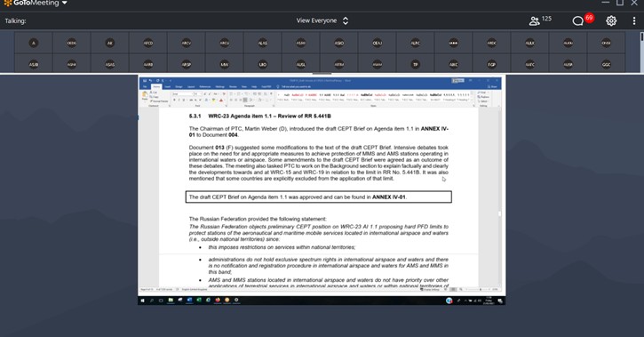This screenshot has width=644, height=337.
Task: Open the File menu in shared Word
Action: pos(145,87)
